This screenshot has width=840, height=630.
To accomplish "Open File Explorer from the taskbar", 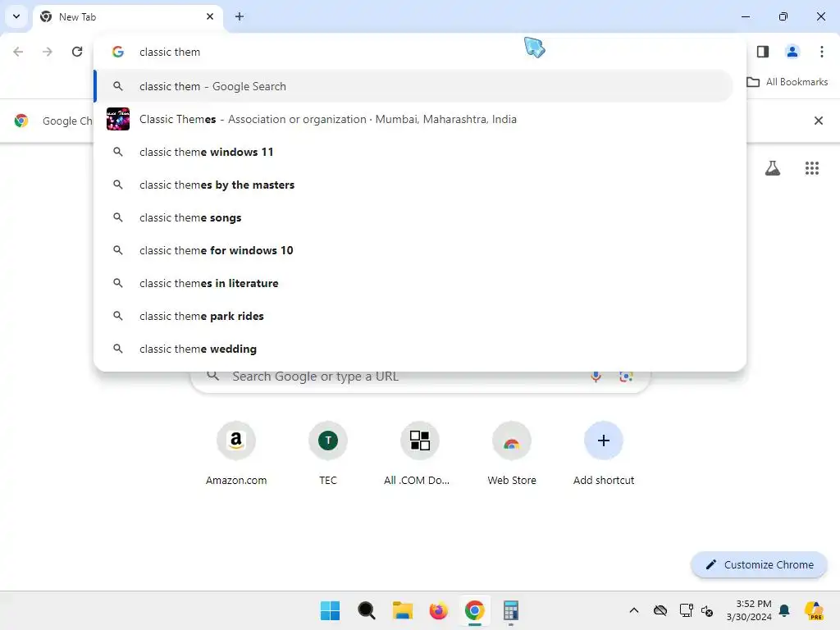I will pyautogui.click(x=402, y=610).
